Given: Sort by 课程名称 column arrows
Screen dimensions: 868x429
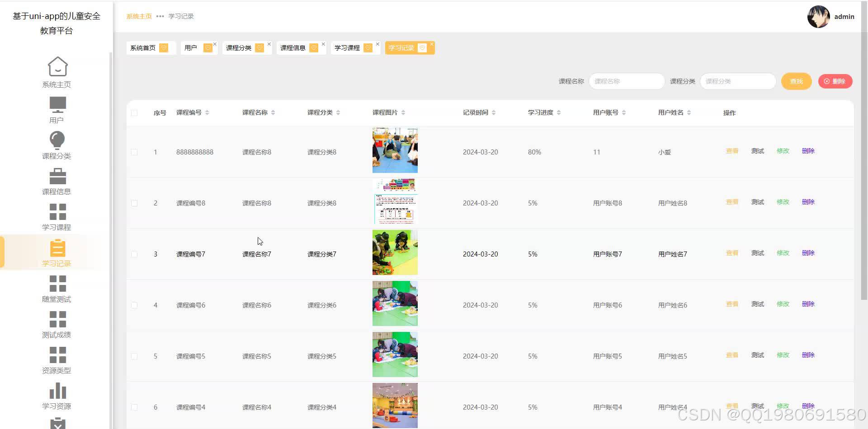Looking at the screenshot, I should click(x=273, y=112).
